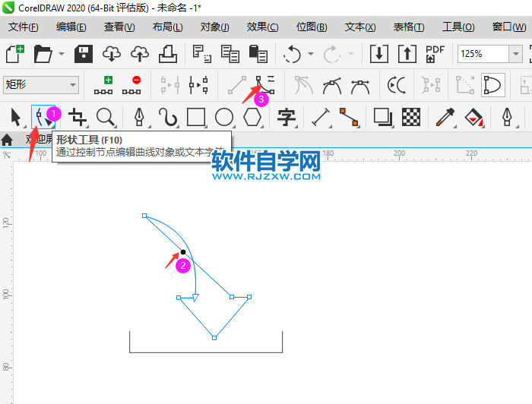Select the Text tool
This screenshot has height=404, width=532.
(x=286, y=117)
